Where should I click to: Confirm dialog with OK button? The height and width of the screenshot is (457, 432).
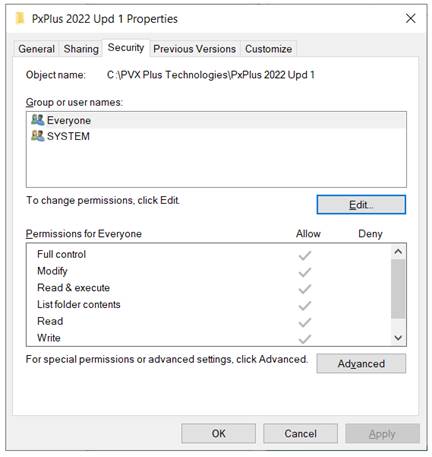point(219,434)
